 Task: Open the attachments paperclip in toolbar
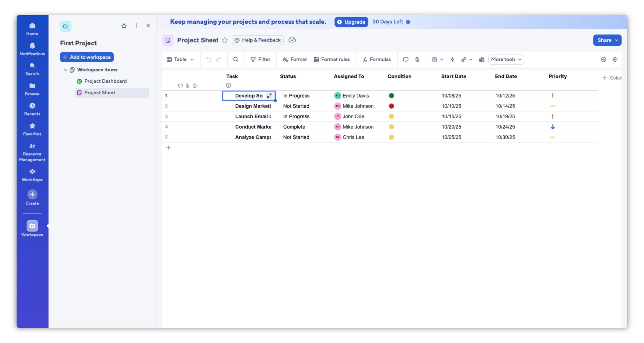pyautogui.click(x=417, y=60)
